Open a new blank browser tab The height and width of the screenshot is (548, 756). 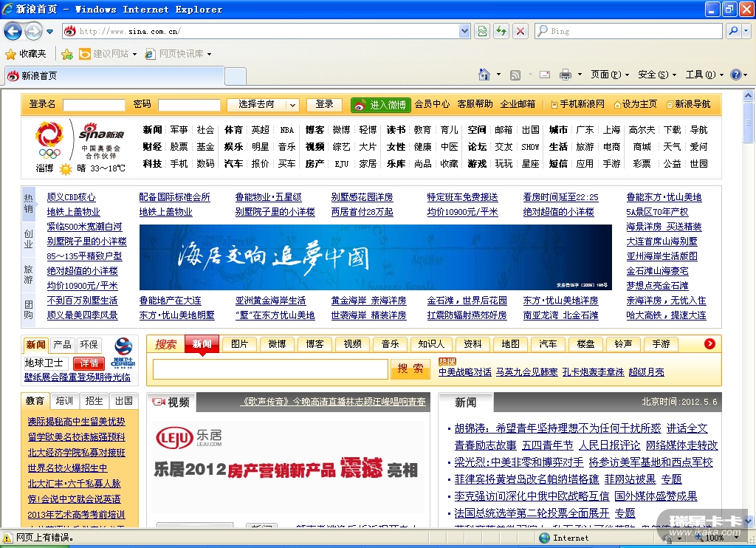coord(236,76)
